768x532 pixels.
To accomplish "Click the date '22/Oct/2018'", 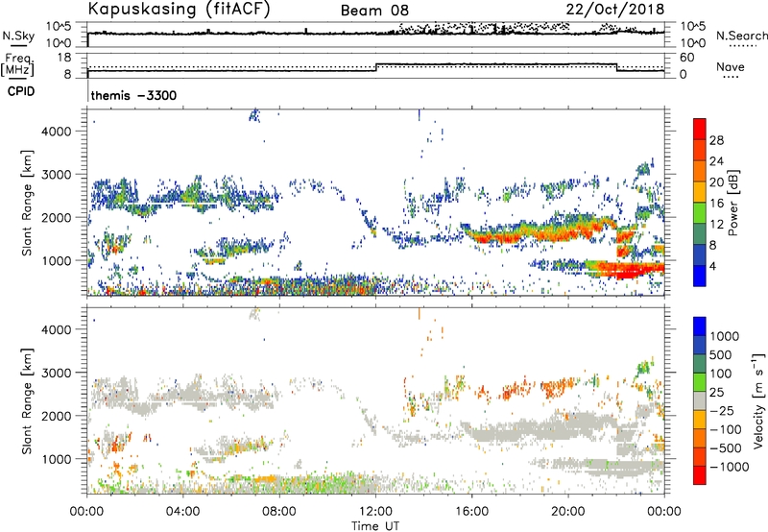I will pyautogui.click(x=615, y=10).
